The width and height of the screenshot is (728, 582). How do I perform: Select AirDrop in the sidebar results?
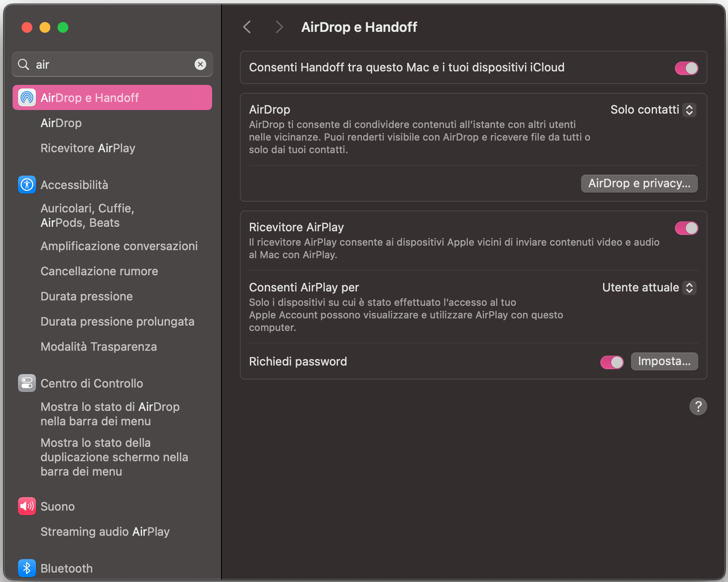point(61,123)
